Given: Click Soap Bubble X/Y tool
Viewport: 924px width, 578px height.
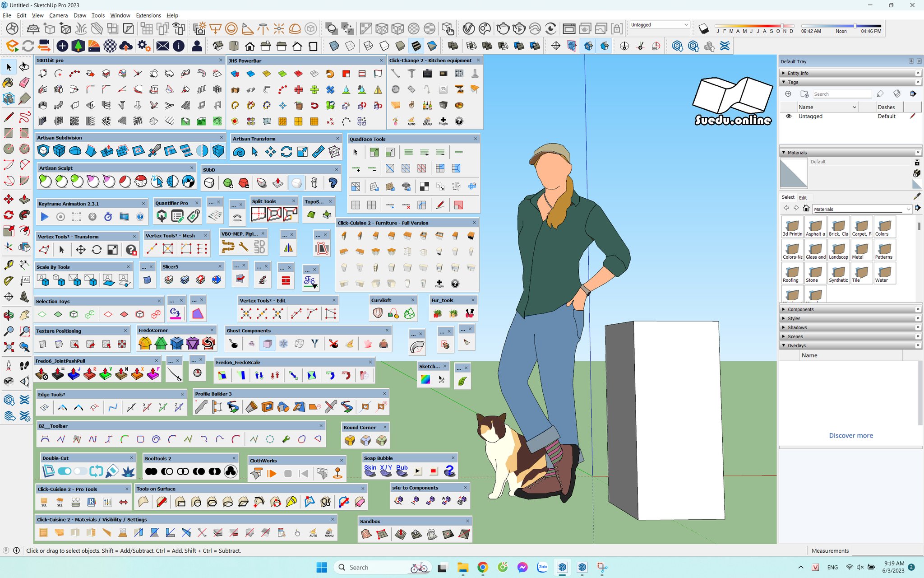Looking at the screenshot, I should [386, 471].
